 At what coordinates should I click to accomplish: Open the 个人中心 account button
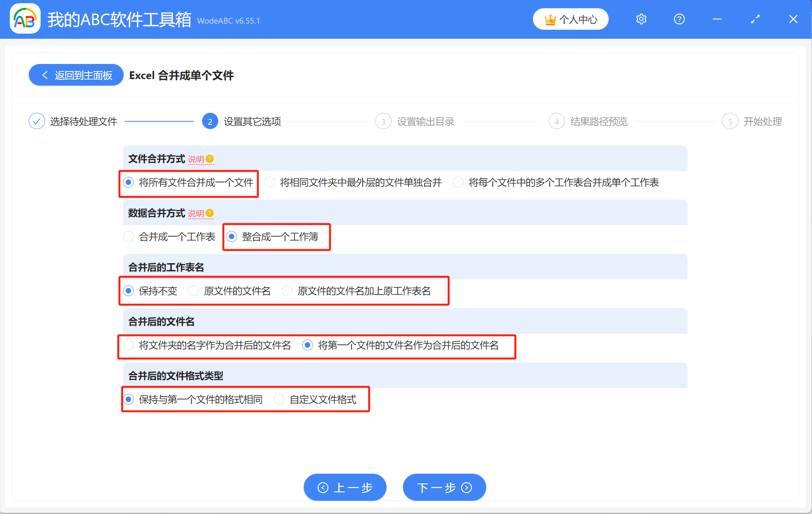pyautogui.click(x=570, y=19)
